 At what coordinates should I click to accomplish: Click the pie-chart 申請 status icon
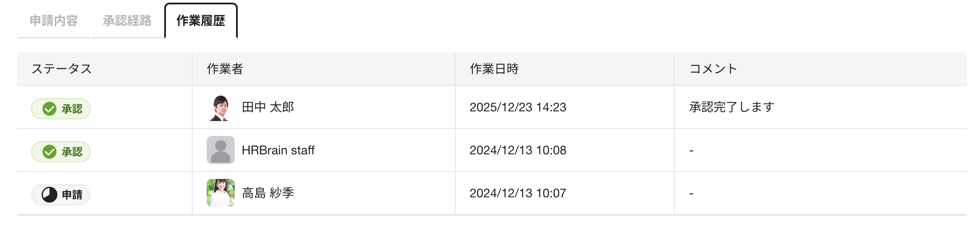pos(49,195)
